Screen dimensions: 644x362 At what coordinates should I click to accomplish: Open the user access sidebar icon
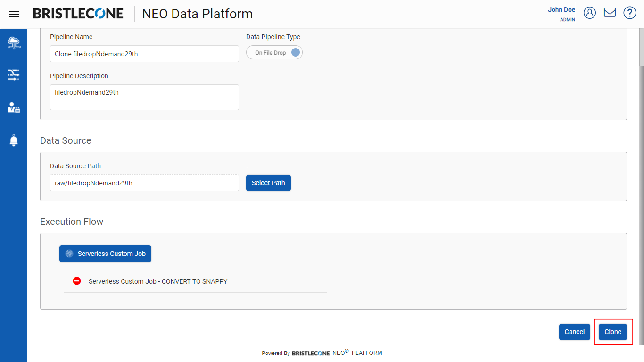pyautogui.click(x=14, y=107)
